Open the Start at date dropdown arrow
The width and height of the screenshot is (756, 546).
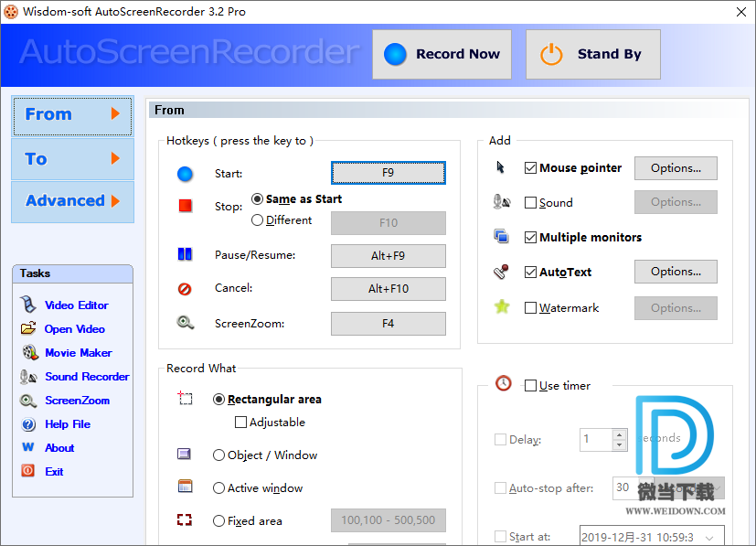[709, 538]
